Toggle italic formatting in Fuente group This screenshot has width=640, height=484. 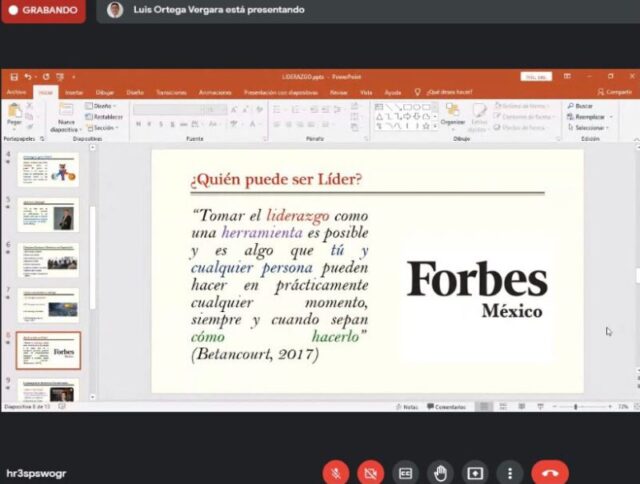click(x=149, y=124)
